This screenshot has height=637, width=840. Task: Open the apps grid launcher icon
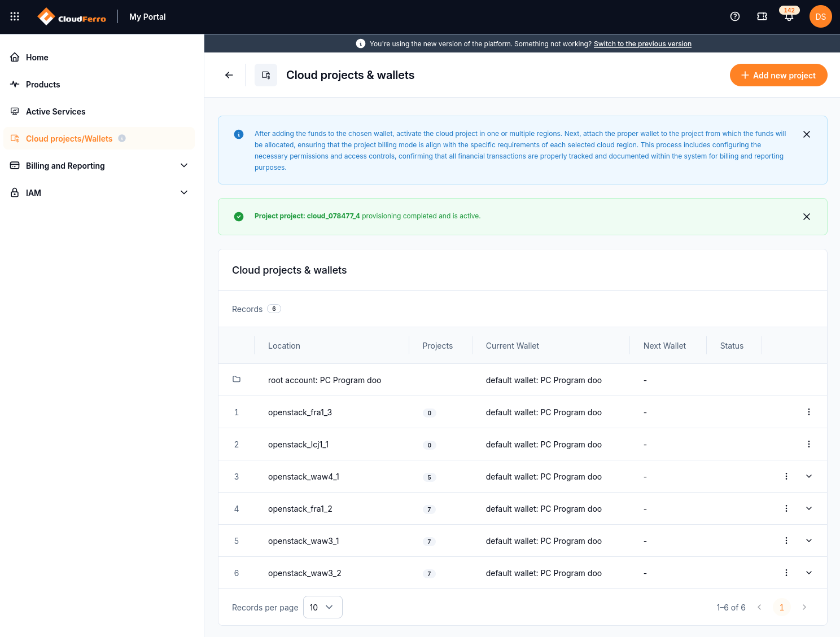pyautogui.click(x=15, y=16)
